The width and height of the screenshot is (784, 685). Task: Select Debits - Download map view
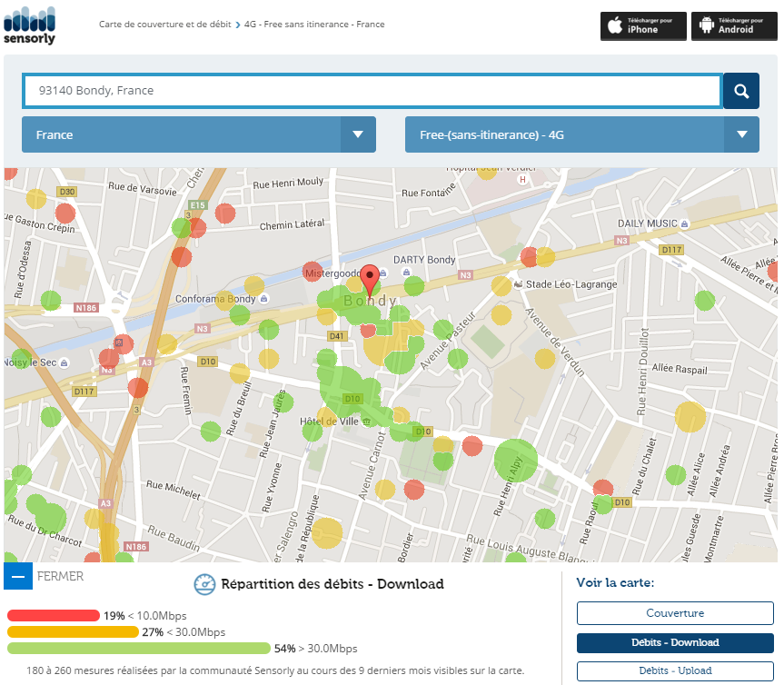coord(675,642)
